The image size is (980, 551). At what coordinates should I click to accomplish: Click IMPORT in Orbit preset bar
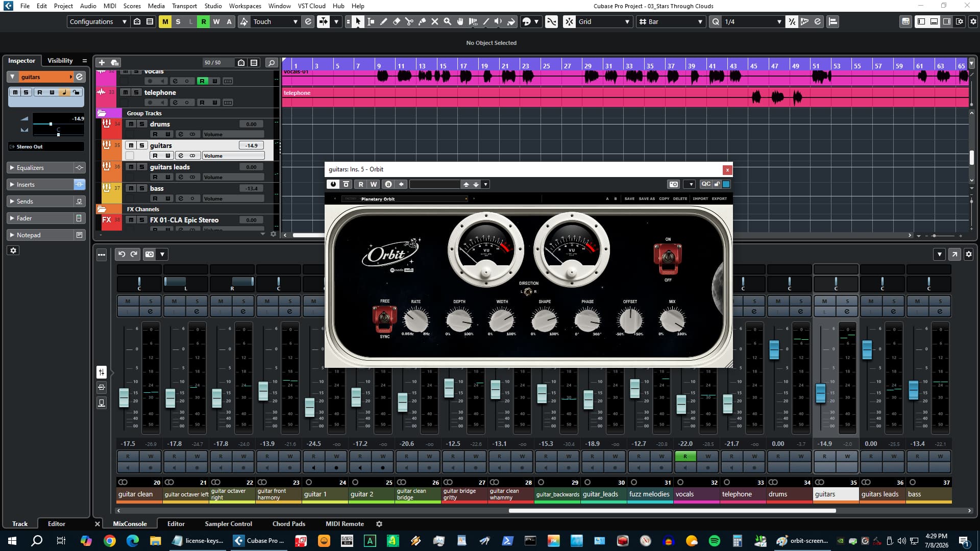point(700,198)
